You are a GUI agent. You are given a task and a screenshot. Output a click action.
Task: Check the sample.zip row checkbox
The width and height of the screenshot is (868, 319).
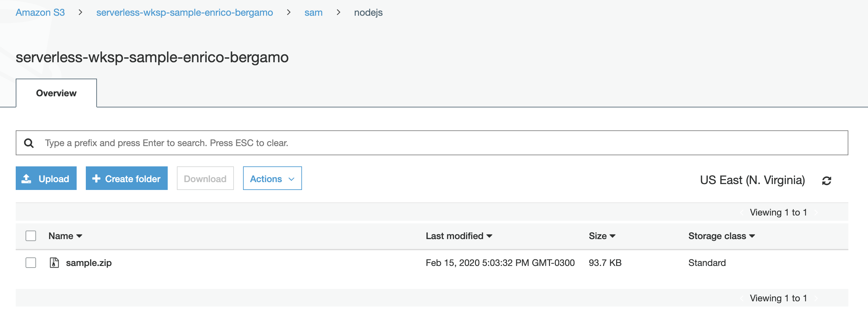point(31,263)
